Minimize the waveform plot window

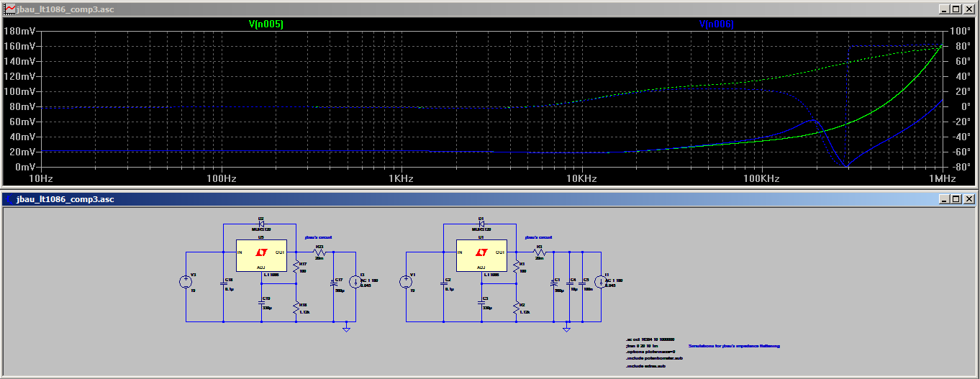click(944, 9)
